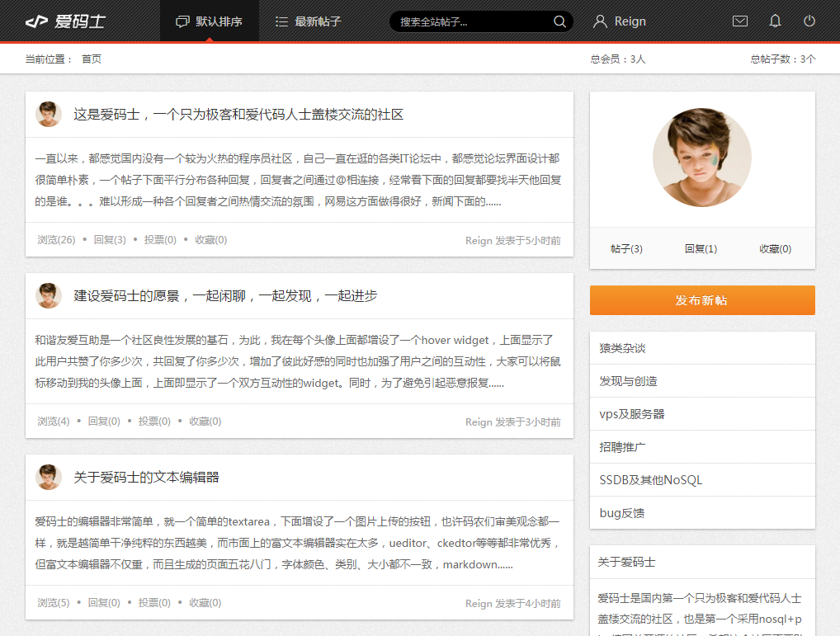
Task: Switch to the 最新帖子 tab
Action: pos(308,21)
